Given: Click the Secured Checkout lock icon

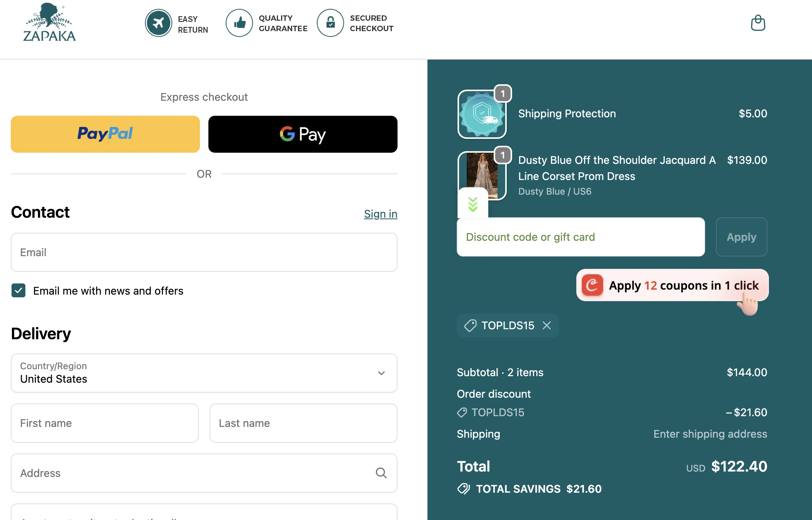Looking at the screenshot, I should point(330,23).
